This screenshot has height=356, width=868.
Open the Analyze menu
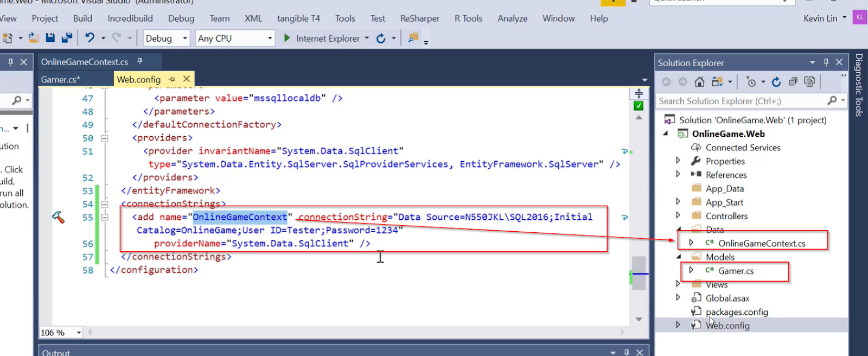(512, 18)
